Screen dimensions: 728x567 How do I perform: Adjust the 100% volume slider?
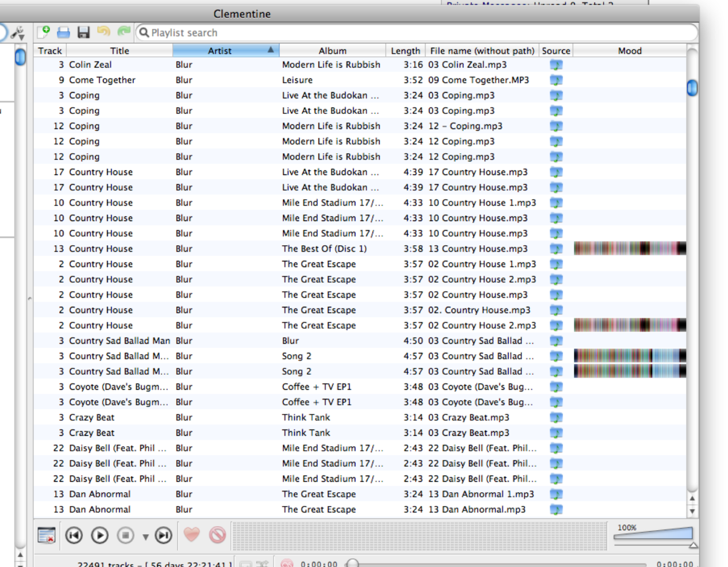pyautogui.click(x=654, y=535)
